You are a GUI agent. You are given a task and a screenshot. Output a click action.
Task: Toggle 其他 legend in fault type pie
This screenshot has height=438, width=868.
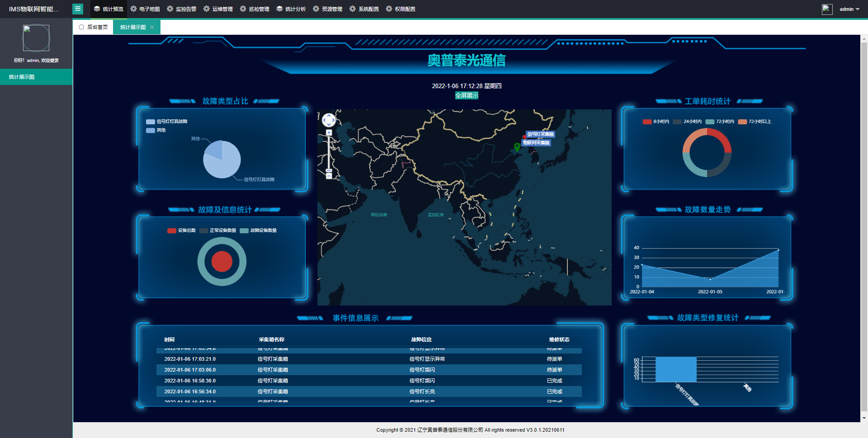pyautogui.click(x=156, y=130)
